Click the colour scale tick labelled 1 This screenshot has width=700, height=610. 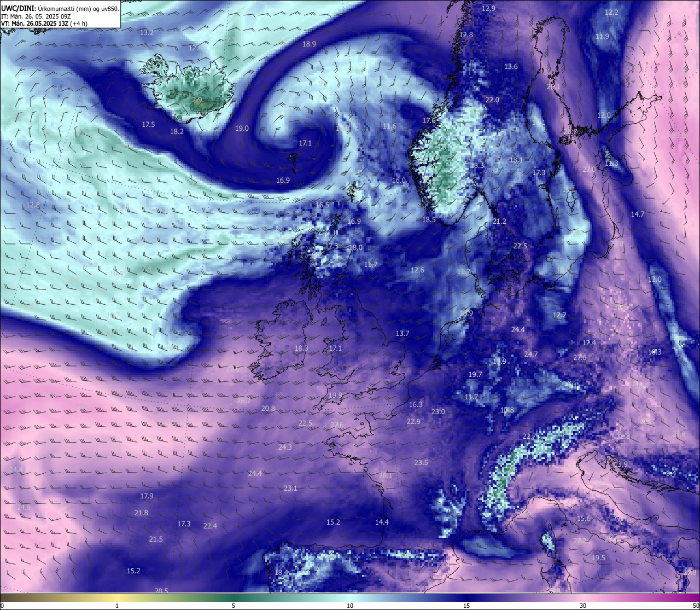(117, 606)
